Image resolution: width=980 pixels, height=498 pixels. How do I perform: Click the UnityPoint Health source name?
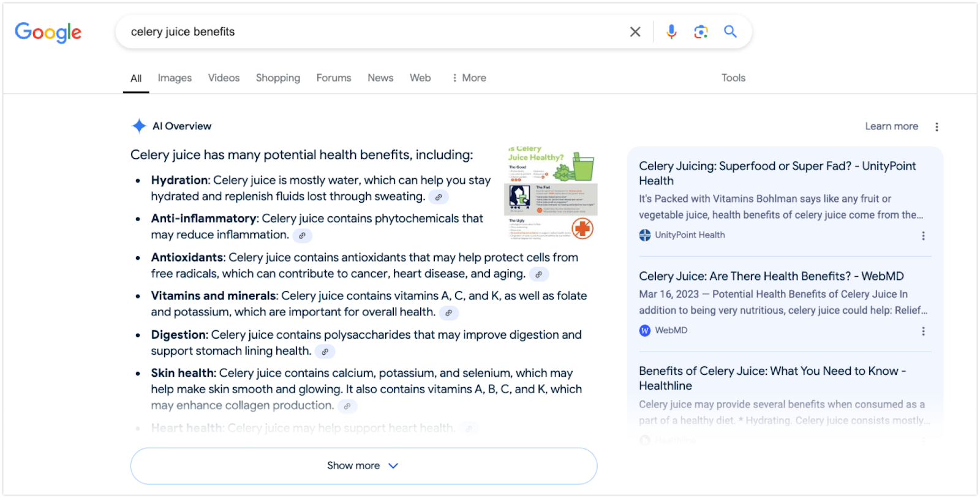(x=690, y=235)
